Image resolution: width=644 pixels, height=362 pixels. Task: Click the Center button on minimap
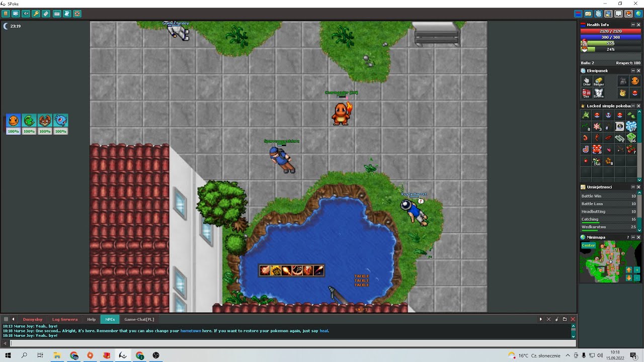pyautogui.click(x=589, y=246)
